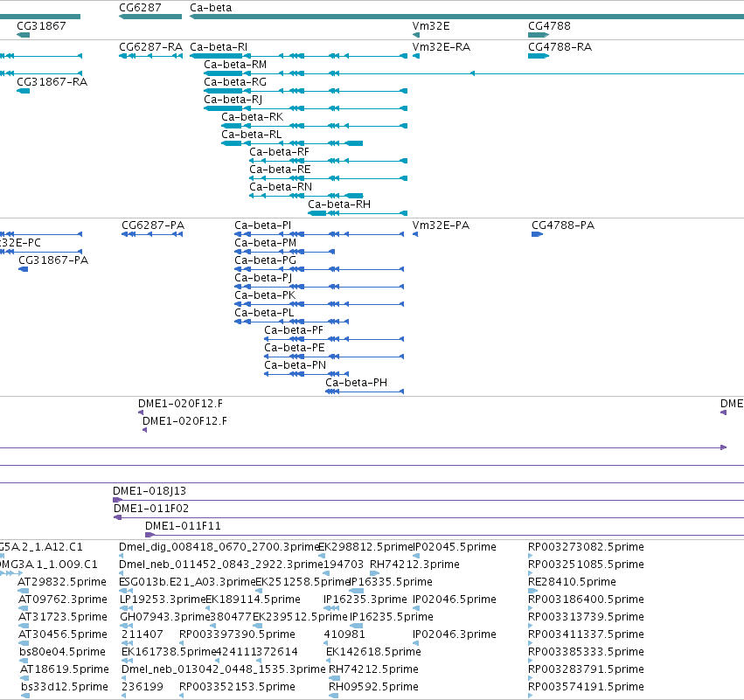The width and height of the screenshot is (744, 700).
Task: Select the IP16335.5prime EST label
Action: pyautogui.click(x=391, y=582)
